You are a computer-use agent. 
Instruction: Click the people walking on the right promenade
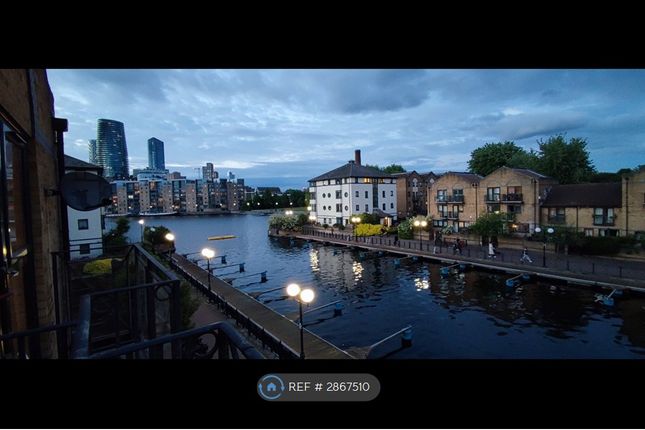click(492, 249)
